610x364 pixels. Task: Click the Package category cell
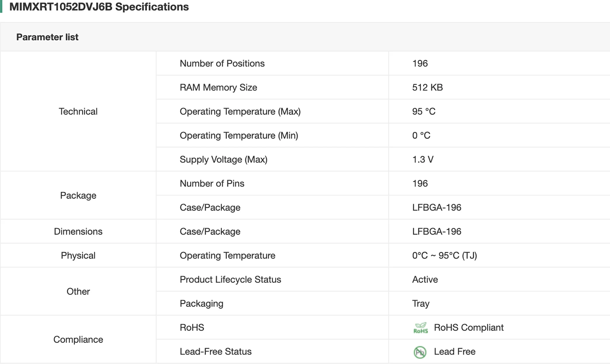[78, 196]
